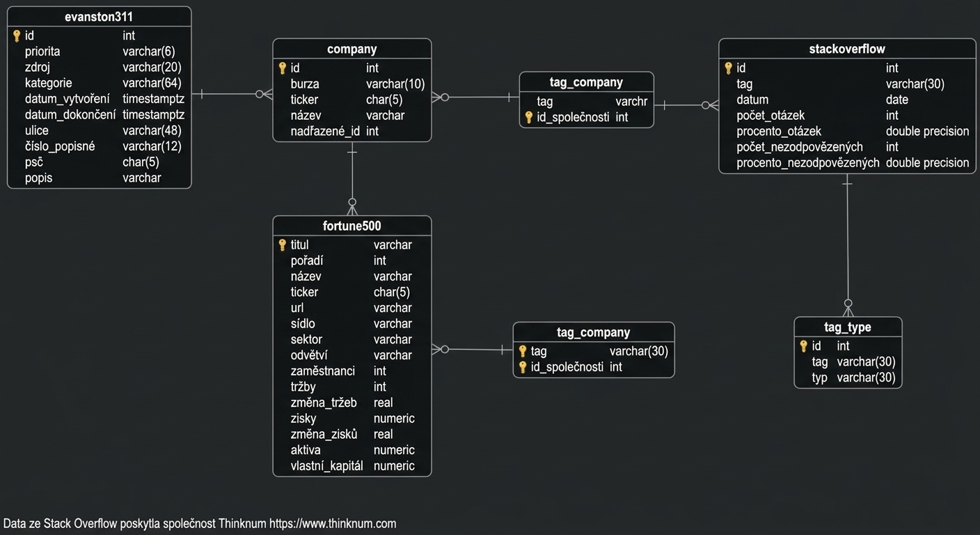This screenshot has height=535, width=980.
Task: Click the key icon next to stackoverflow id
Action: pyautogui.click(x=728, y=68)
